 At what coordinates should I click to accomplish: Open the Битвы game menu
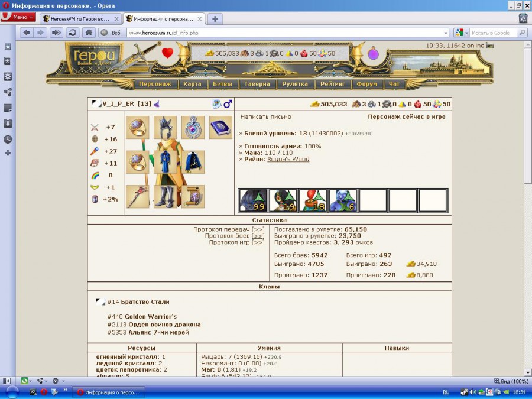(223, 84)
